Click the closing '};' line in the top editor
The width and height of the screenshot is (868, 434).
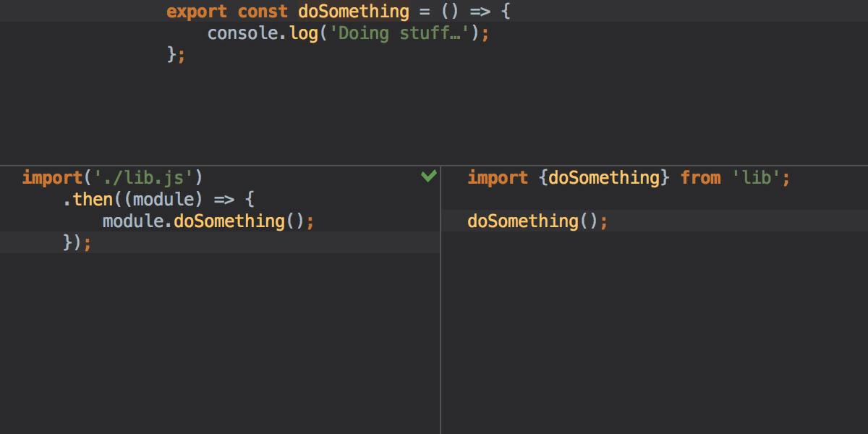[176, 55]
